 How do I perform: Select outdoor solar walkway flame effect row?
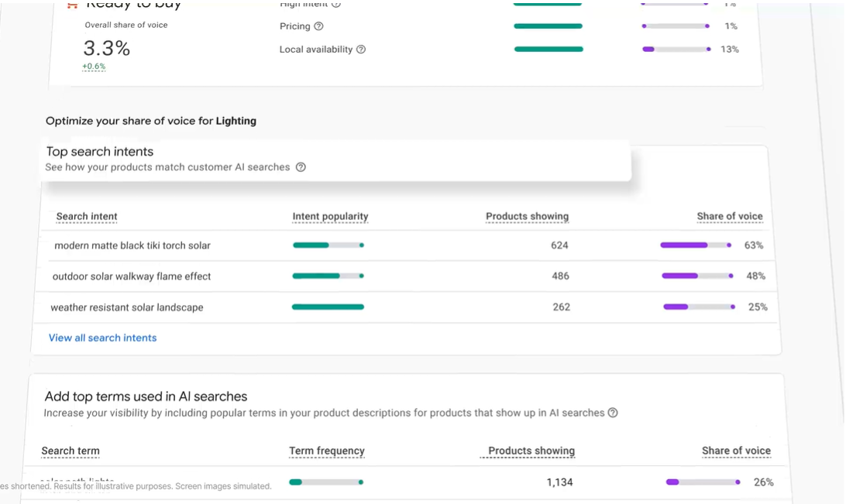(x=406, y=276)
